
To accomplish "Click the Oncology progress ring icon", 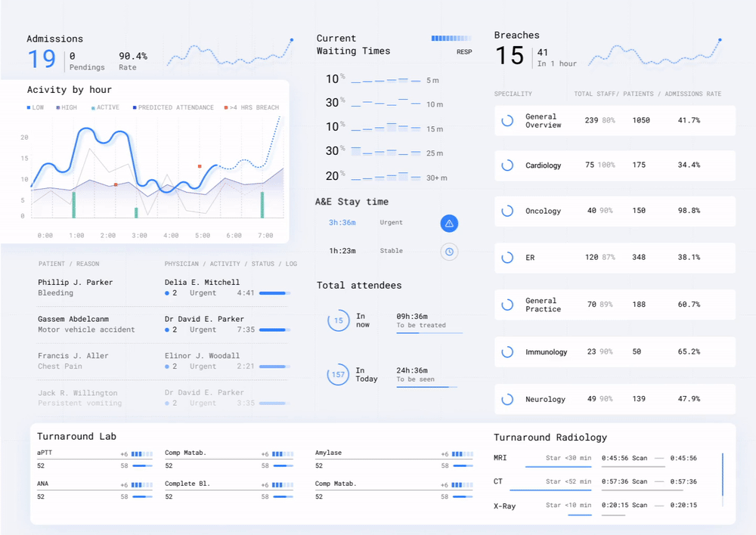I will [x=507, y=211].
